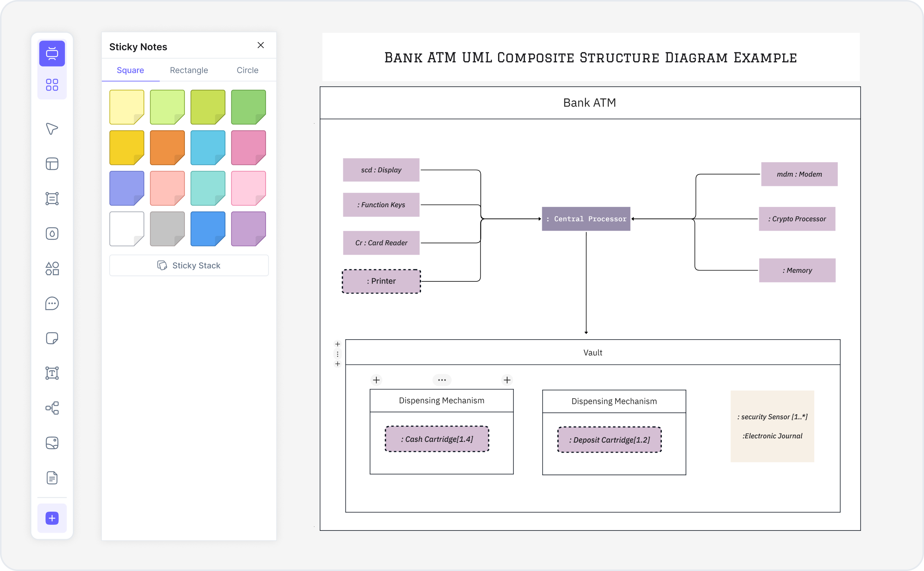Image resolution: width=924 pixels, height=571 pixels.
Task: Pick the periwinkle sticky note
Action: 127,189
